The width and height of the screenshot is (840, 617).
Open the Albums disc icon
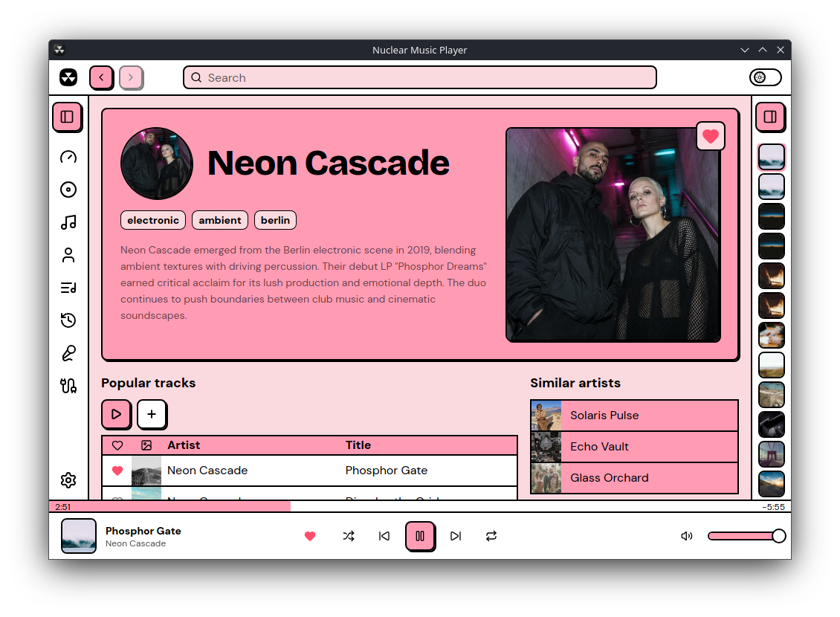(68, 190)
